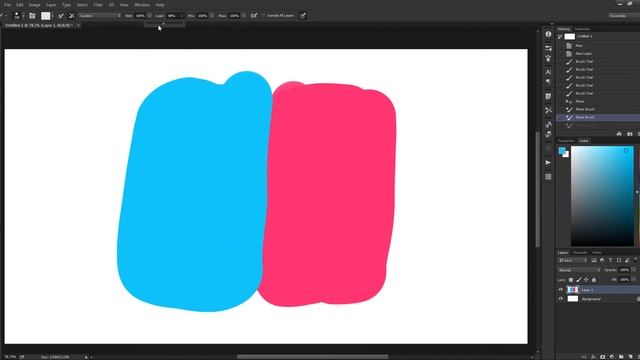The height and width of the screenshot is (360, 640).
Task: Switch to the Properties tab
Action: [566, 141]
